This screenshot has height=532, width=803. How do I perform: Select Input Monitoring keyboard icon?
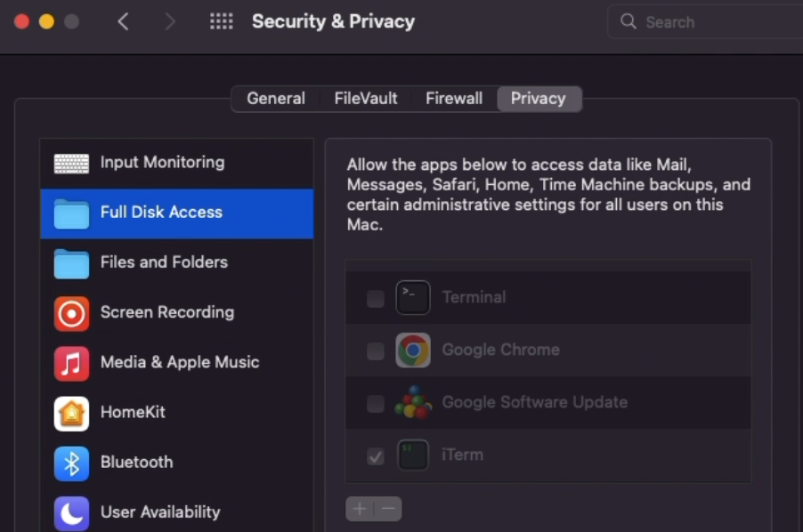pos(71,164)
